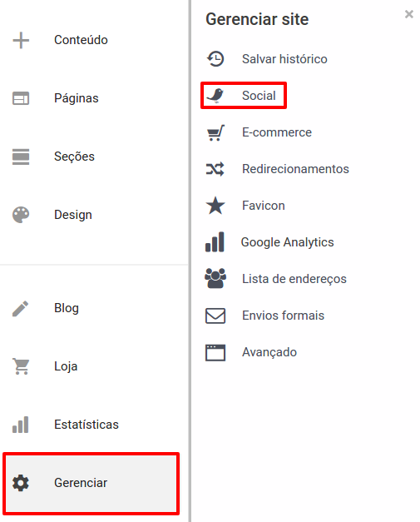Open the Loja shopping cart icon
Screen dimensions: 420x522
point(21,366)
